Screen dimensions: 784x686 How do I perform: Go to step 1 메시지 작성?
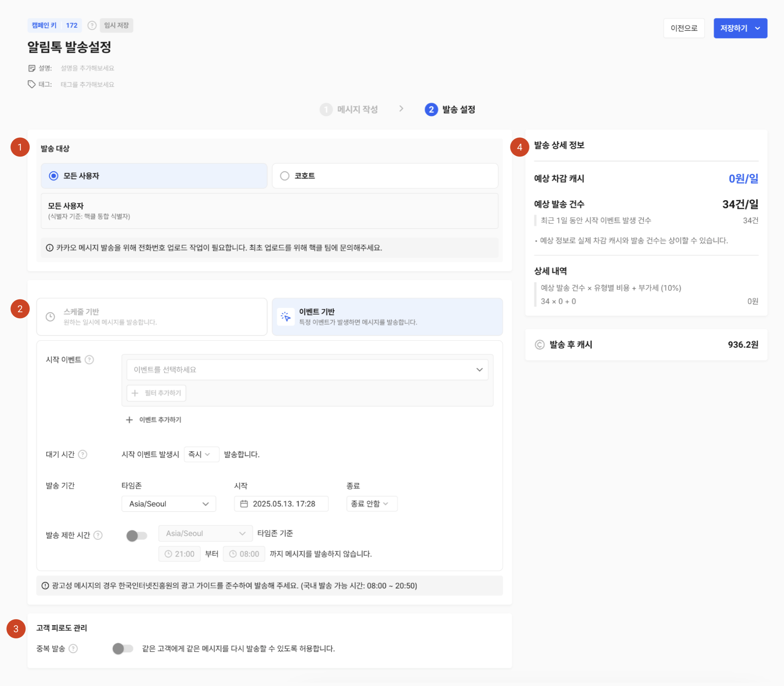tap(349, 110)
